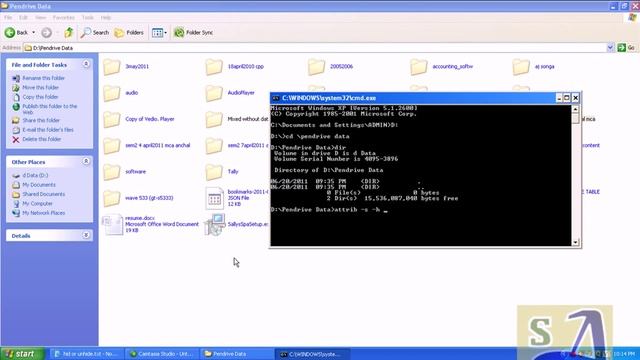Select the AudioPlayer folder
Viewport: 640px width, 360px height.
(230, 93)
